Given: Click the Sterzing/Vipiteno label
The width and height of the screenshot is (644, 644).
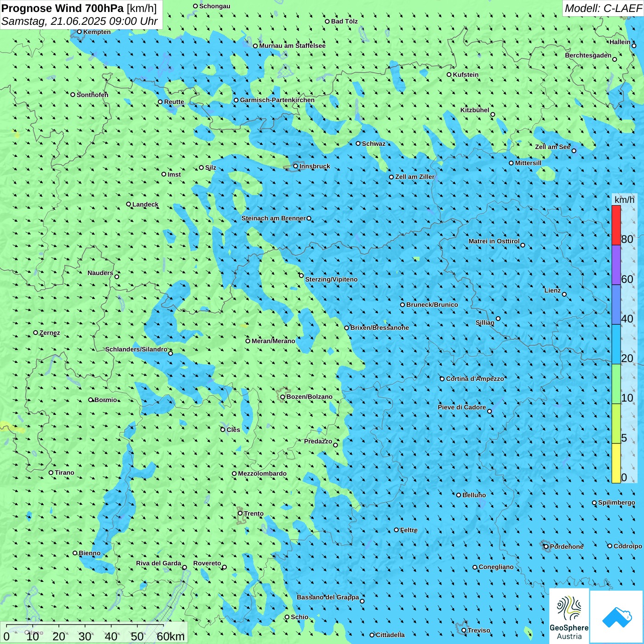Looking at the screenshot, I should click(x=331, y=279).
